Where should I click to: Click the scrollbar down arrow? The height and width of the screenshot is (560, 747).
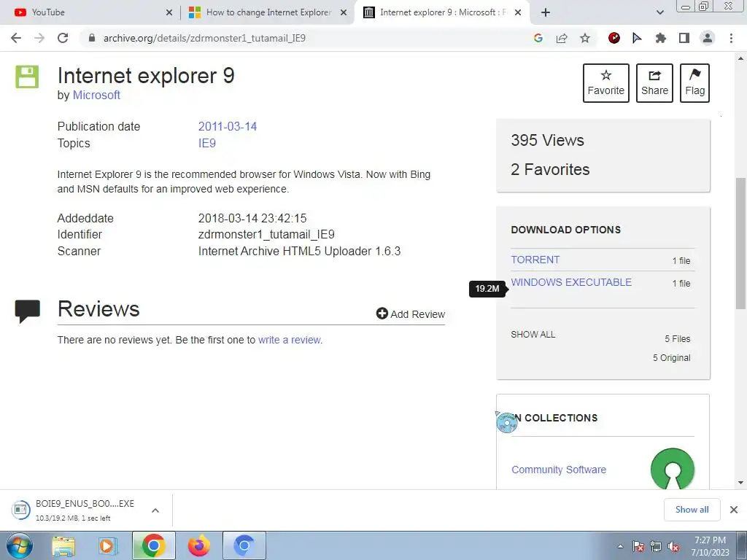(x=740, y=483)
